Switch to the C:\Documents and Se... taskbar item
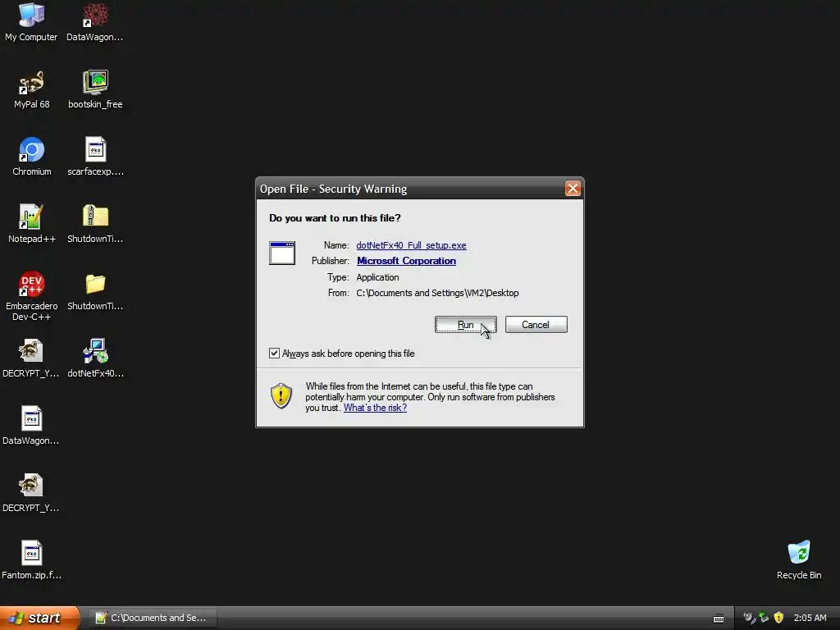This screenshot has height=630, width=840. (152, 618)
